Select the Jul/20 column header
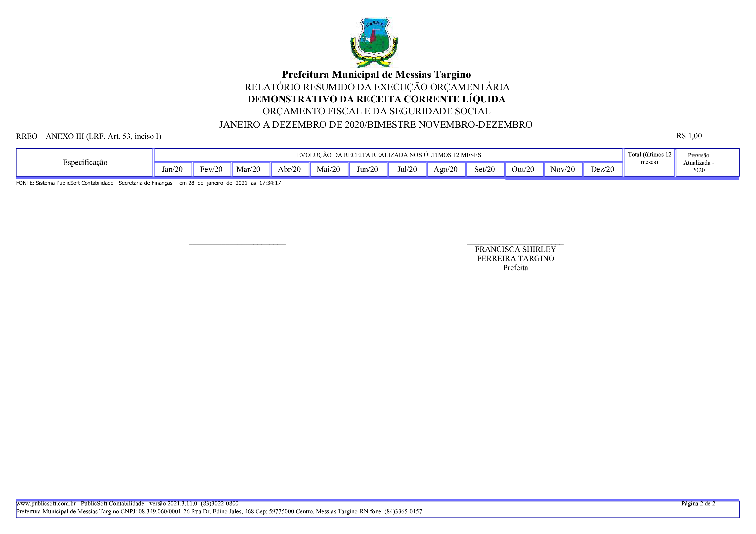Image resolution: width=756 pixels, height=534 pixels. pos(407,169)
